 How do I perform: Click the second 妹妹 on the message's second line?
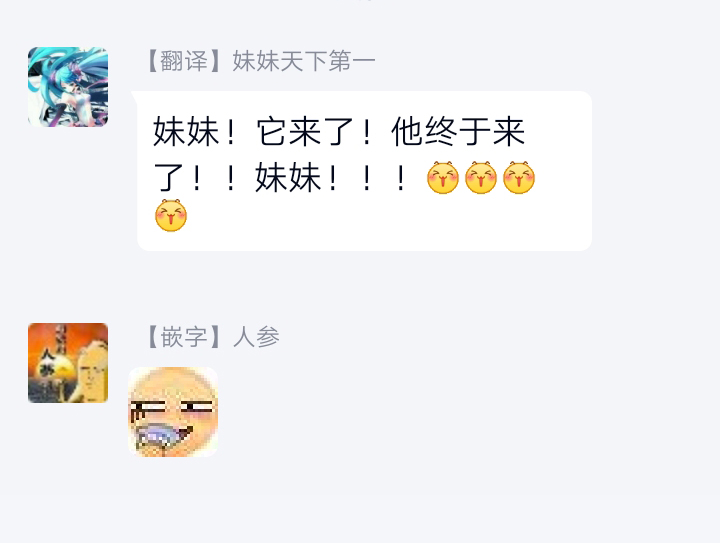288,178
